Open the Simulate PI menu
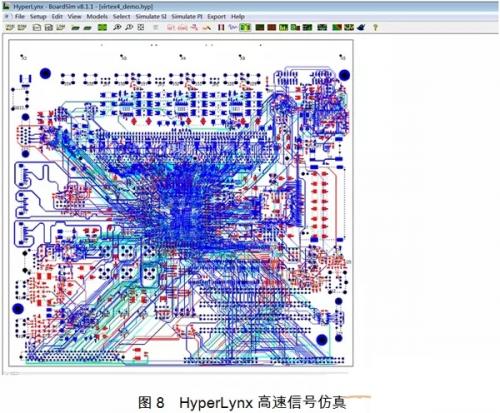Viewport: 500px width, 413px height. pyautogui.click(x=187, y=16)
